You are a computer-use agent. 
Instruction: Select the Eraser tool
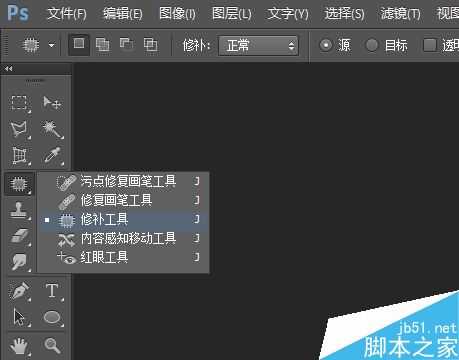click(x=19, y=236)
